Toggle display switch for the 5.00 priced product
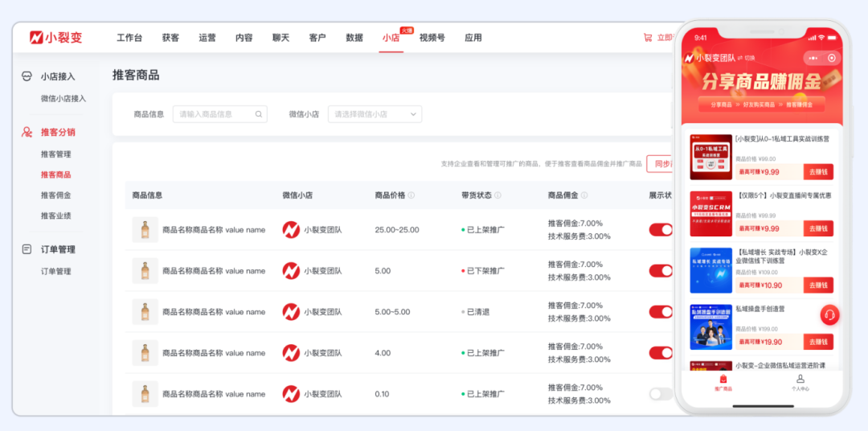 (661, 271)
